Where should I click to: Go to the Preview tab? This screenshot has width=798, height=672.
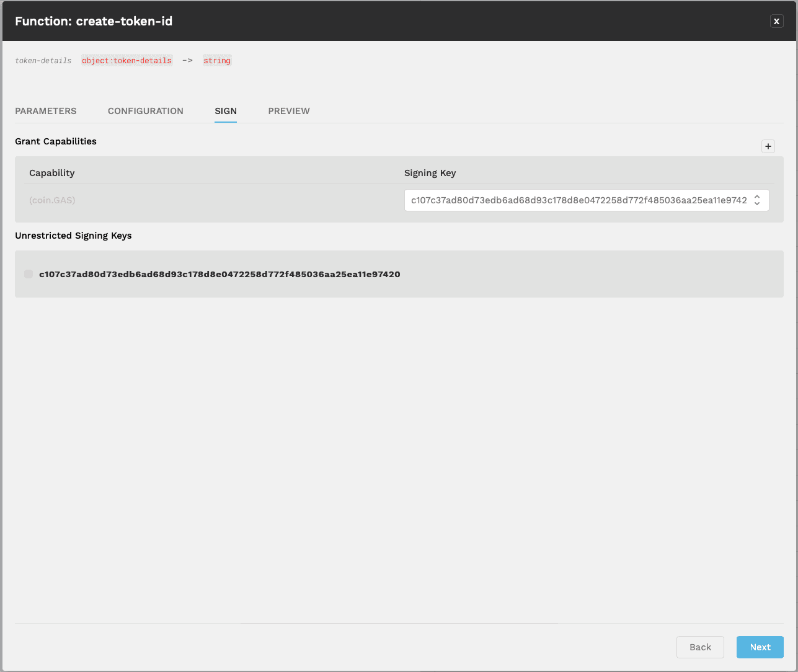coord(289,111)
